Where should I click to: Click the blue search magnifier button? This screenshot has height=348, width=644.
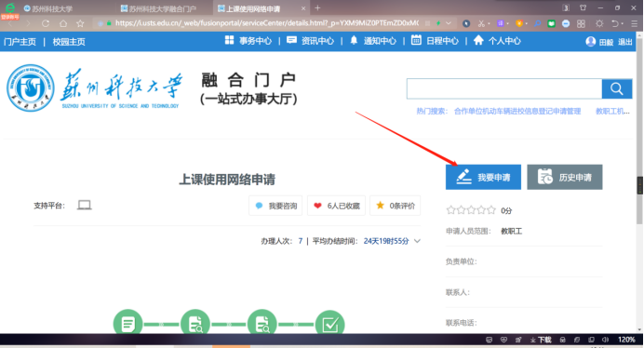(x=616, y=88)
